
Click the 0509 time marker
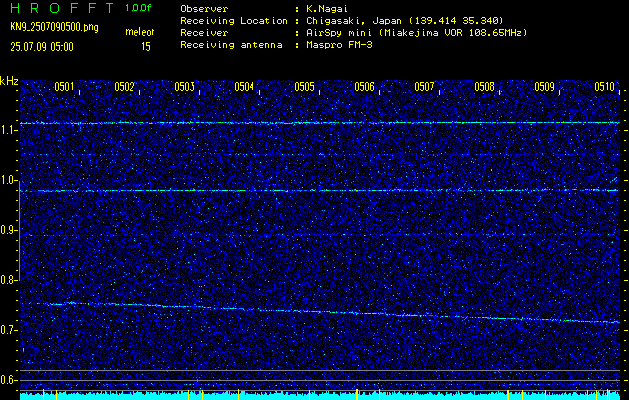coord(544,87)
